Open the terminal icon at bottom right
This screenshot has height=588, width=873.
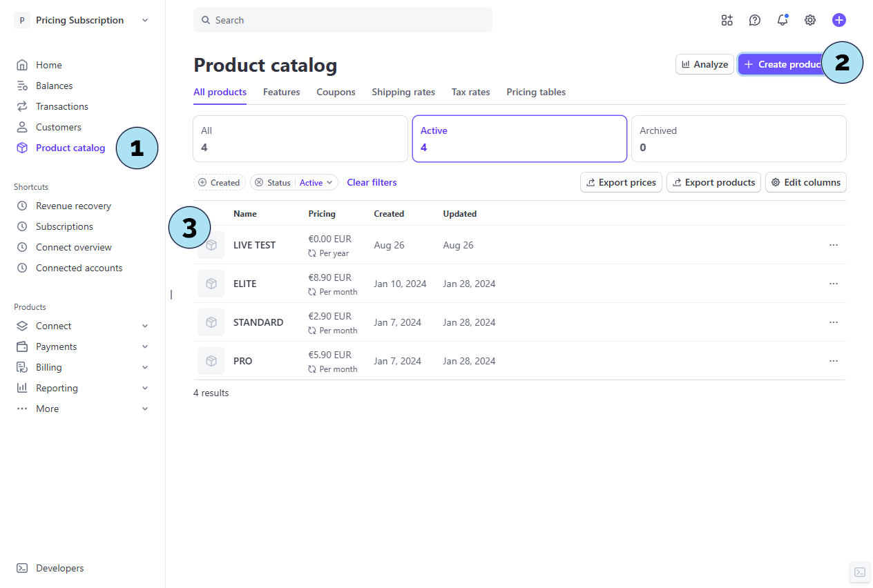pos(860,572)
